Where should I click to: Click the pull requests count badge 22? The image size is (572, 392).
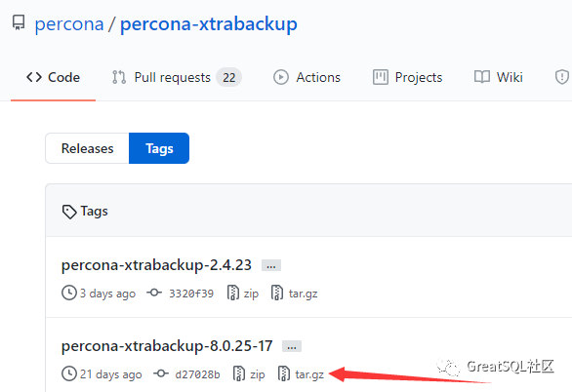(228, 77)
